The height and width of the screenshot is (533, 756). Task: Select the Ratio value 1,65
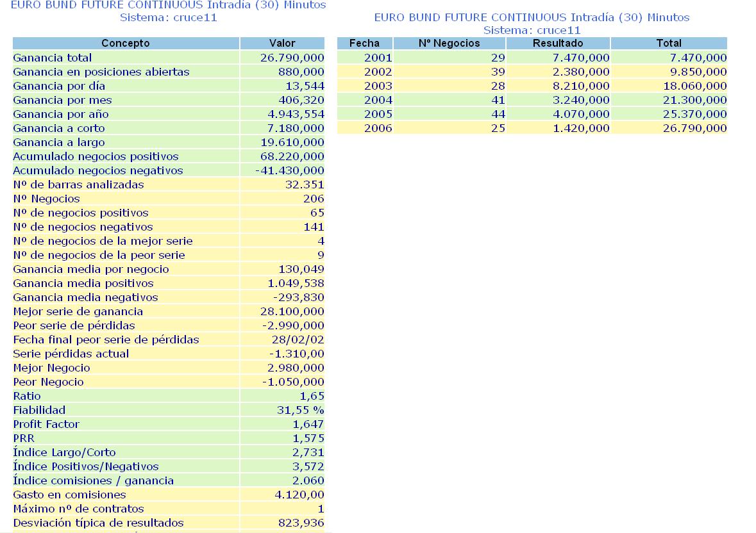click(x=312, y=396)
